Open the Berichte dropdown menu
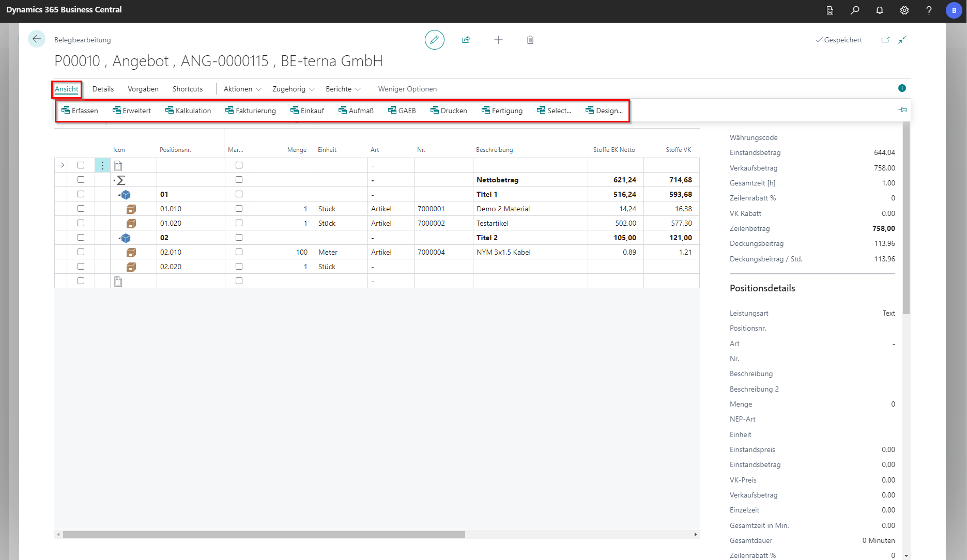Screen dimensions: 967x560 pos(343,89)
